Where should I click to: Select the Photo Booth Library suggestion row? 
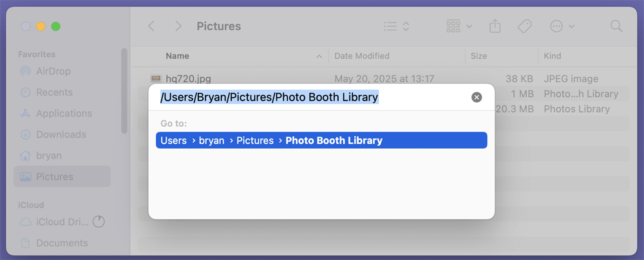(321, 140)
